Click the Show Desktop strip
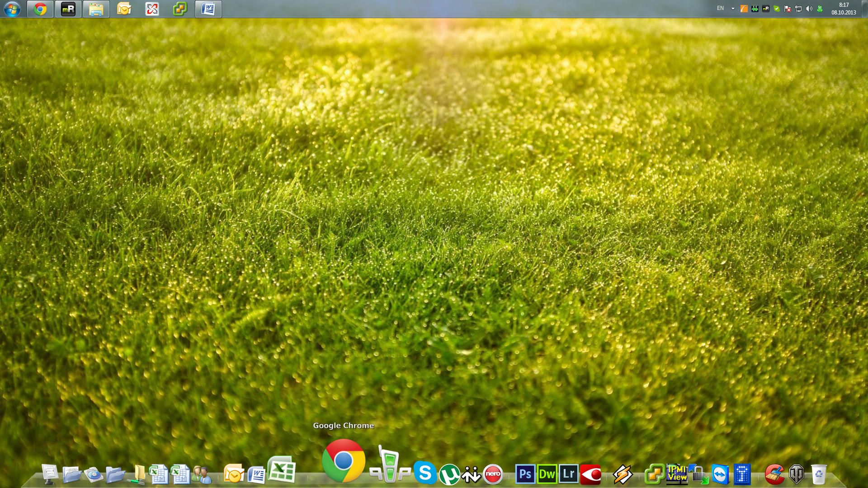 tap(864, 9)
